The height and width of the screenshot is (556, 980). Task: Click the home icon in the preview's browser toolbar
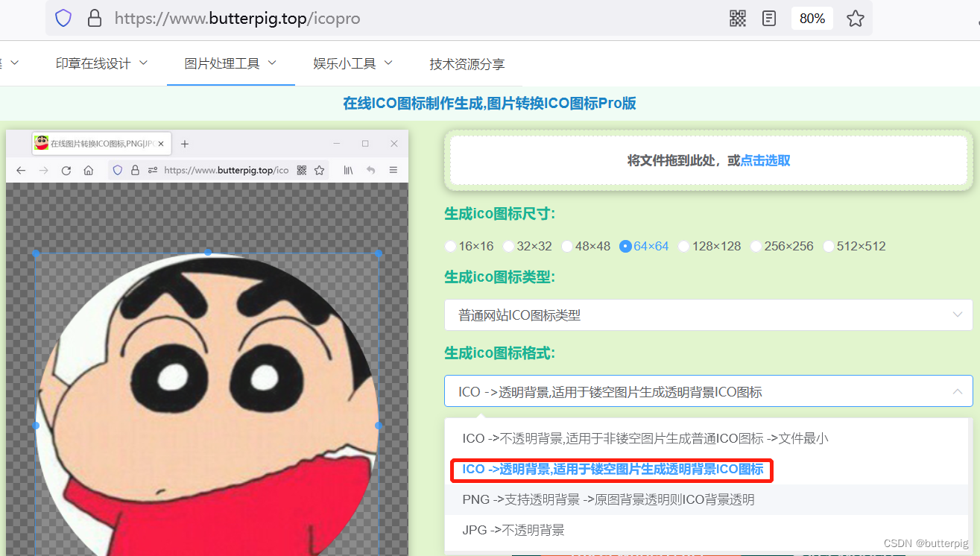[x=88, y=171]
